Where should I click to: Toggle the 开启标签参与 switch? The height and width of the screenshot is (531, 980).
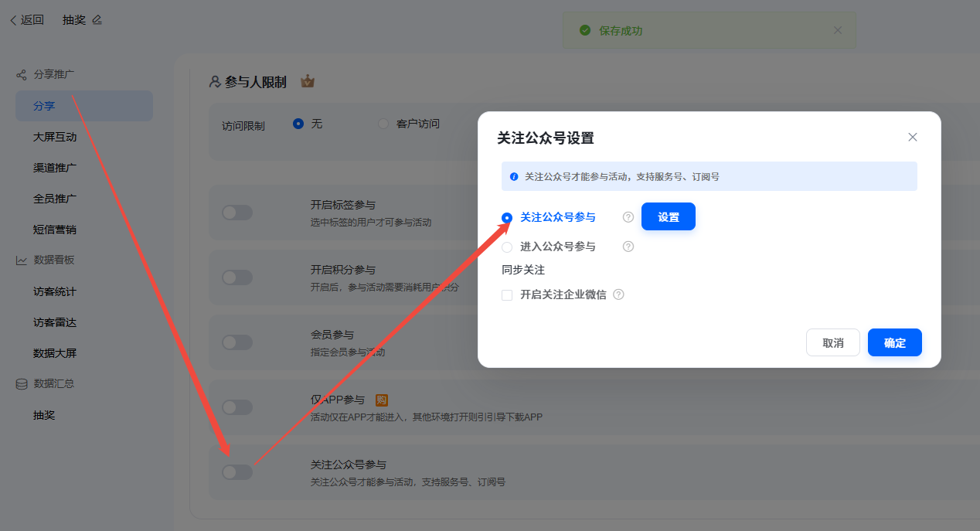click(237, 213)
